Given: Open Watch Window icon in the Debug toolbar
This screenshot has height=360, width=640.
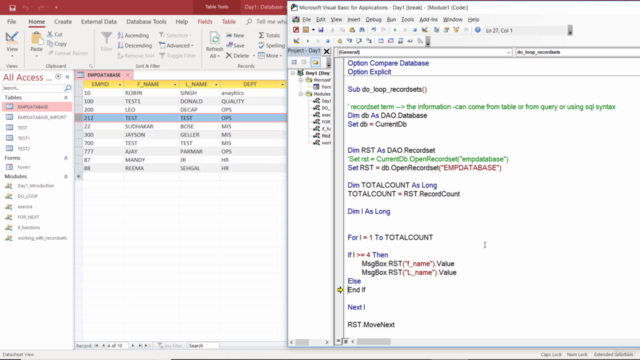Looking at the screenshot, I should 400,41.
